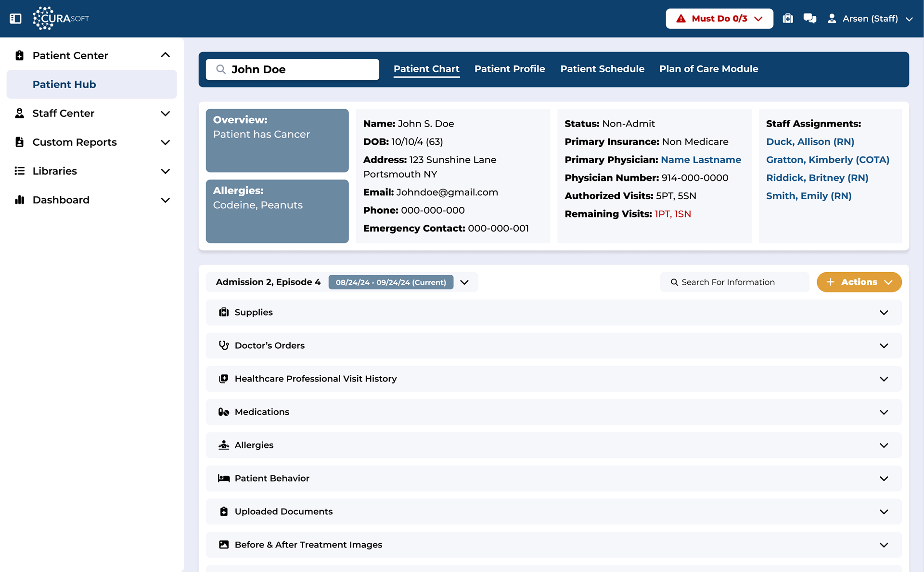Open the chat messages icon
The height and width of the screenshot is (572, 924).
[x=809, y=18]
